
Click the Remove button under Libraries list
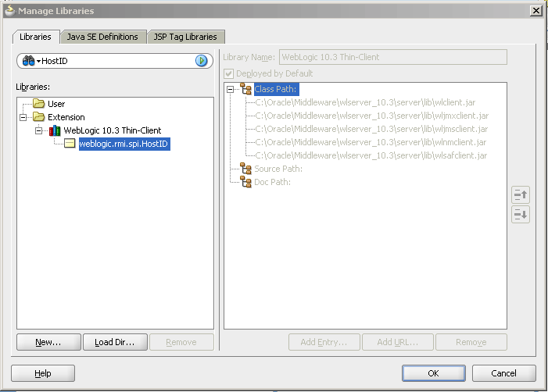(181, 342)
